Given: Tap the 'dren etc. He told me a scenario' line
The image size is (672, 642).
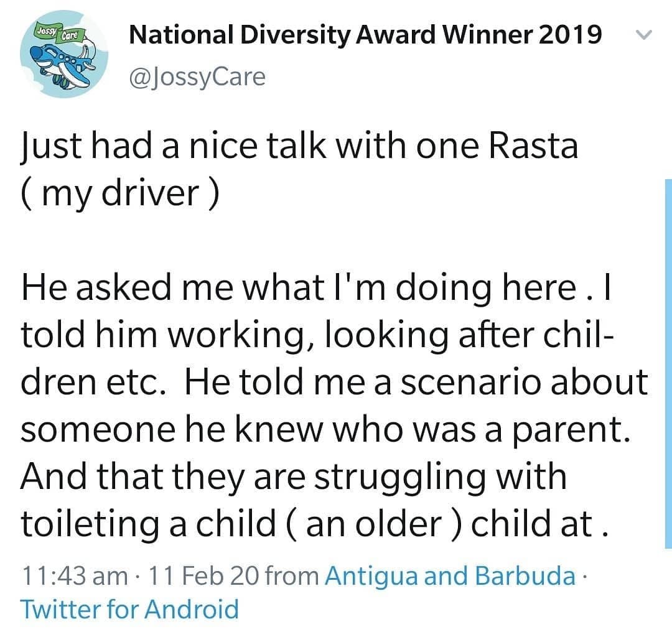Looking at the screenshot, I should [x=334, y=383].
